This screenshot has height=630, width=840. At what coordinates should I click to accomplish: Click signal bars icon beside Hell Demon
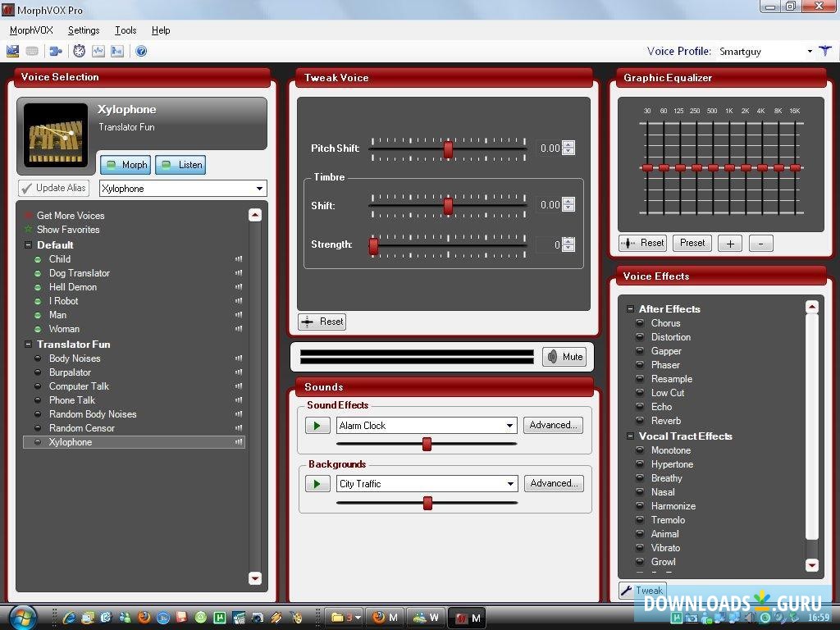(239, 286)
